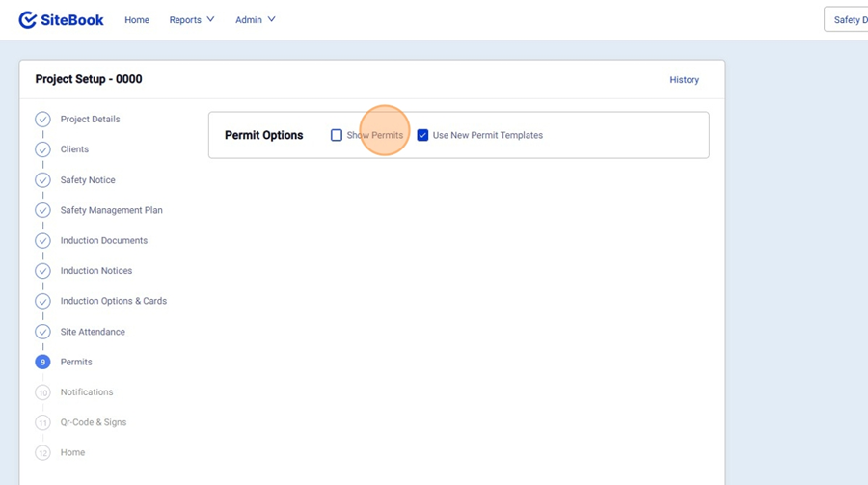Expand the Admin dropdown menu
Image resolution: width=868 pixels, height=485 pixels.
point(255,20)
